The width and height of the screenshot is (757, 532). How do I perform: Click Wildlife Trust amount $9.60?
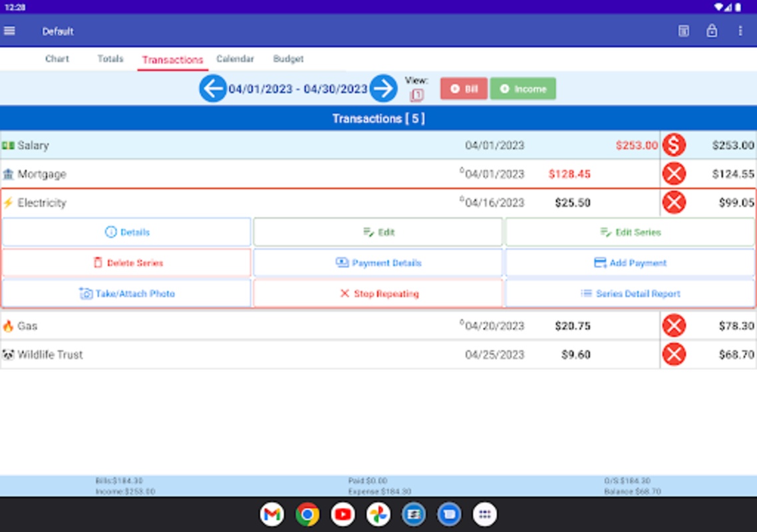(576, 354)
